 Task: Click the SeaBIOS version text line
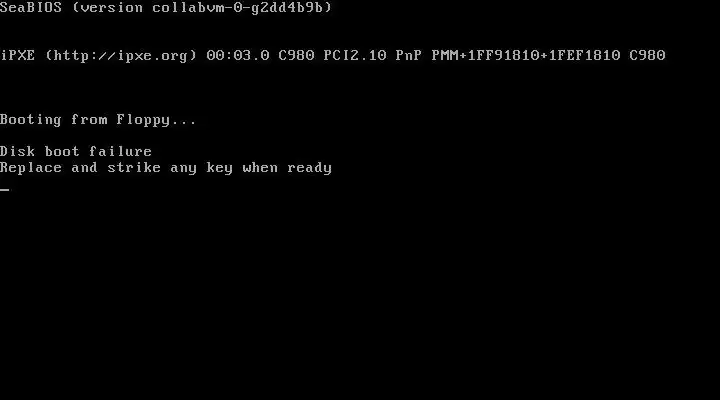tap(166, 7)
